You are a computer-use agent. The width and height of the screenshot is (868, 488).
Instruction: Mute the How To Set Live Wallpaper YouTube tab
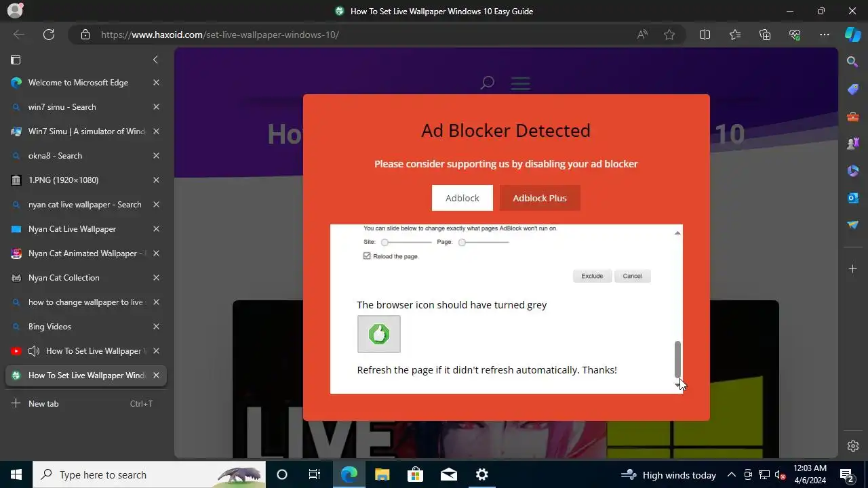(x=34, y=351)
